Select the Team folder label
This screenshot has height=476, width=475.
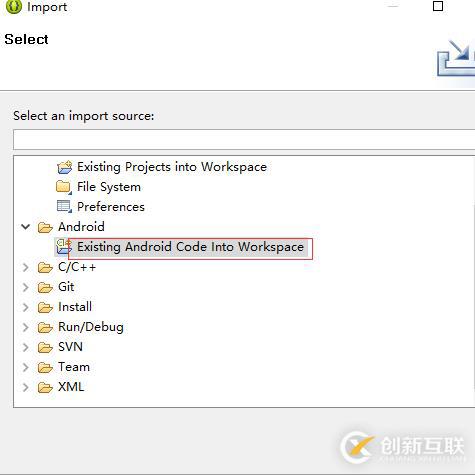(74, 367)
